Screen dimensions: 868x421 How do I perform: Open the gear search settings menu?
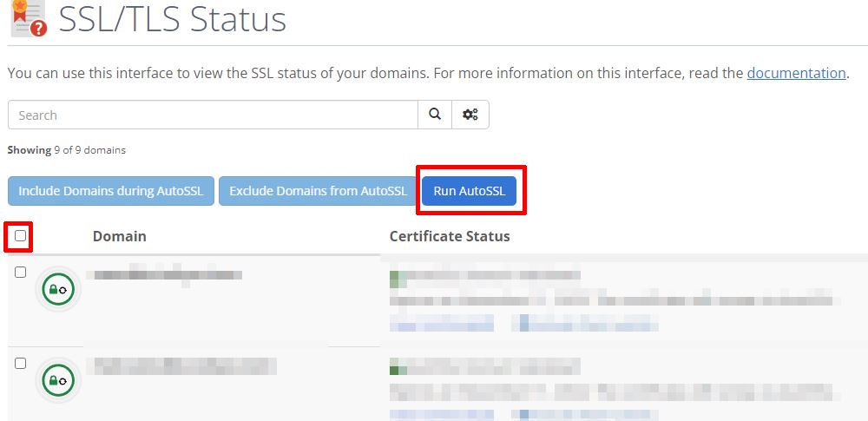[470, 115]
